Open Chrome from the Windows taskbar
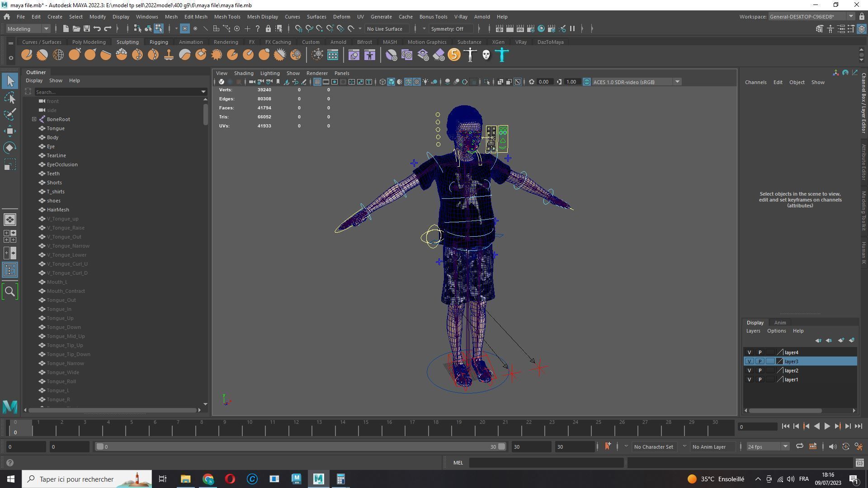868x488 pixels. [208, 479]
